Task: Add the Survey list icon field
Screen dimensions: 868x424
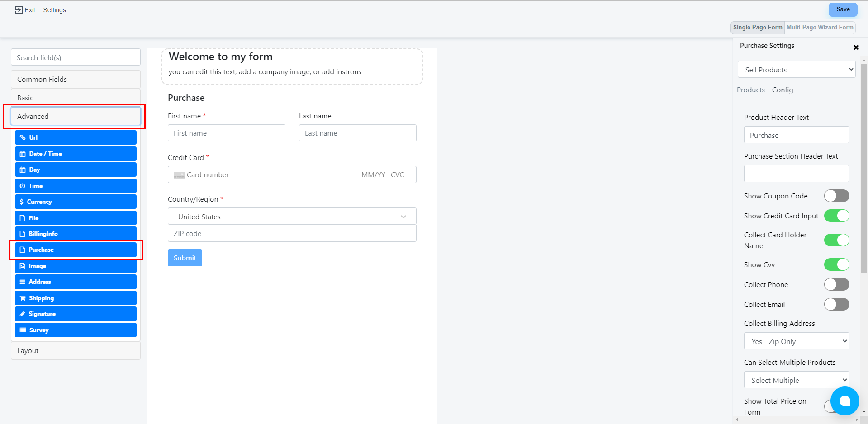Action: click(x=76, y=330)
